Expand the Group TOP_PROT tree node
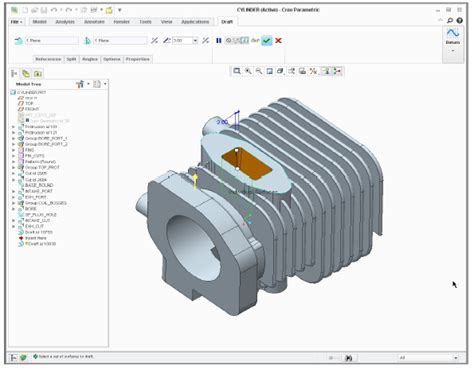474x370 pixels. (14, 167)
